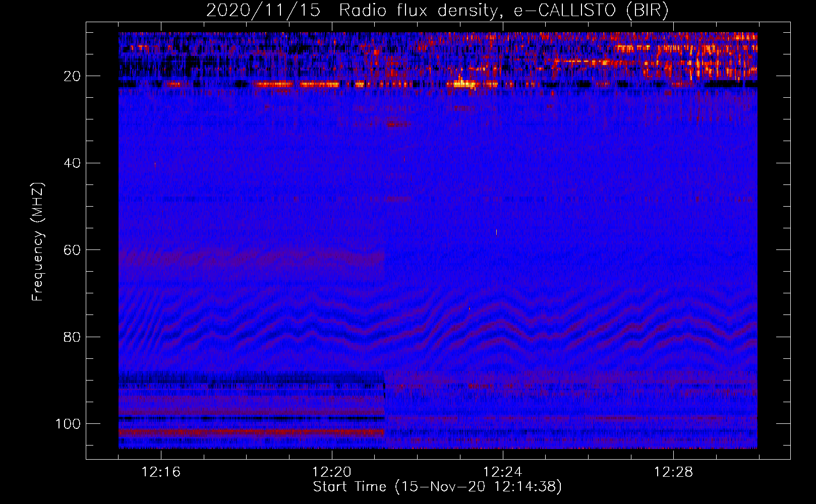Click the '100' frequency tick label
The image size is (816, 504).
[x=68, y=424]
